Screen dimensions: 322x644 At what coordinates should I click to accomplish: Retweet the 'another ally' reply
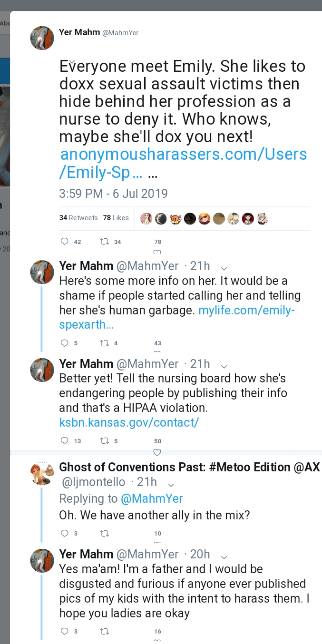(x=104, y=533)
